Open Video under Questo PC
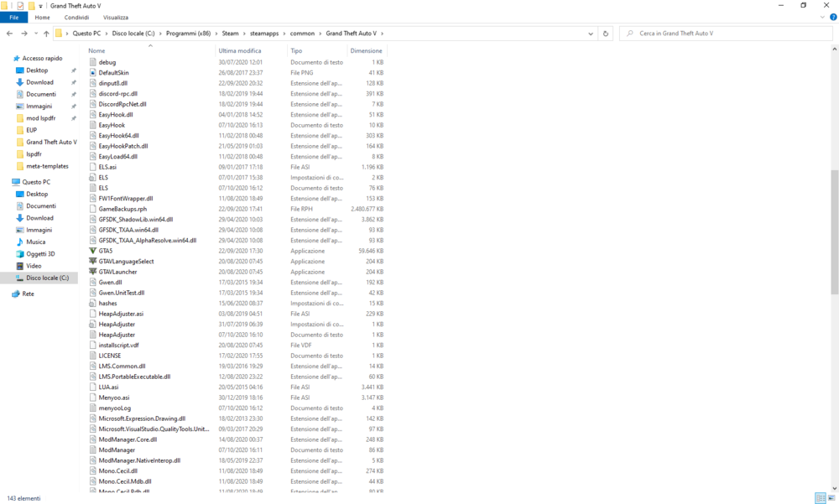Image resolution: width=839 pixels, height=504 pixels. point(34,266)
